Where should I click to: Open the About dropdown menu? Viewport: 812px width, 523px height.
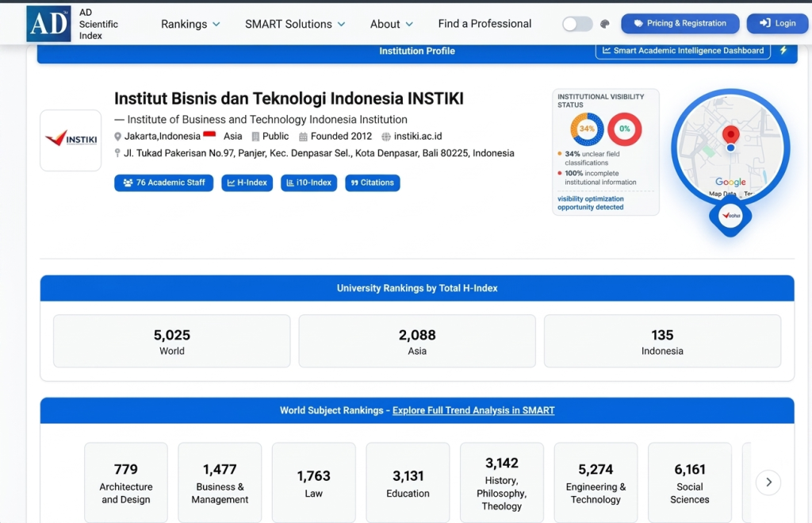(x=391, y=24)
